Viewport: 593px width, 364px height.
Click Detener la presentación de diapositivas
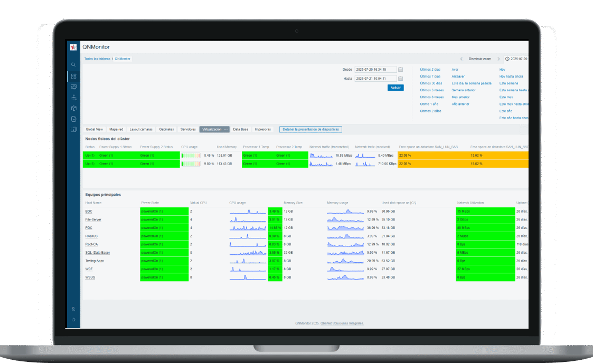point(311,129)
